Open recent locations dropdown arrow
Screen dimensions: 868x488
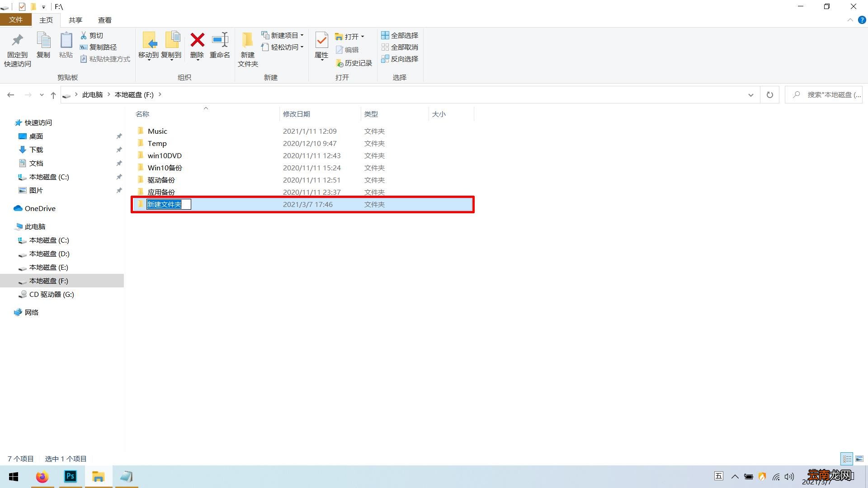pos(42,95)
